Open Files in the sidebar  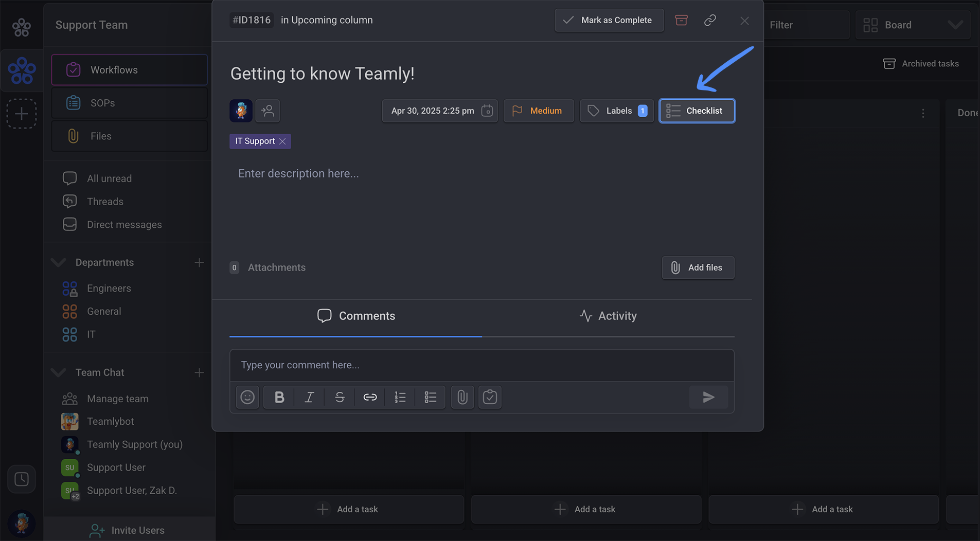(x=130, y=136)
